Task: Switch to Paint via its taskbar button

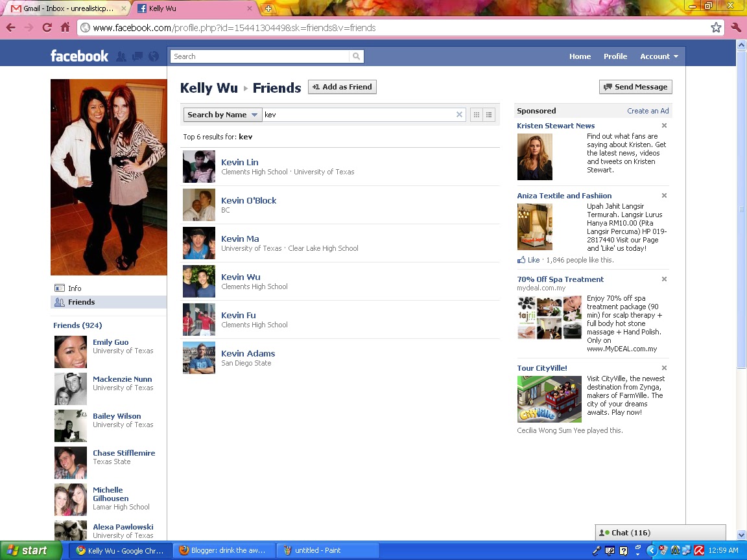Action: pos(327,550)
